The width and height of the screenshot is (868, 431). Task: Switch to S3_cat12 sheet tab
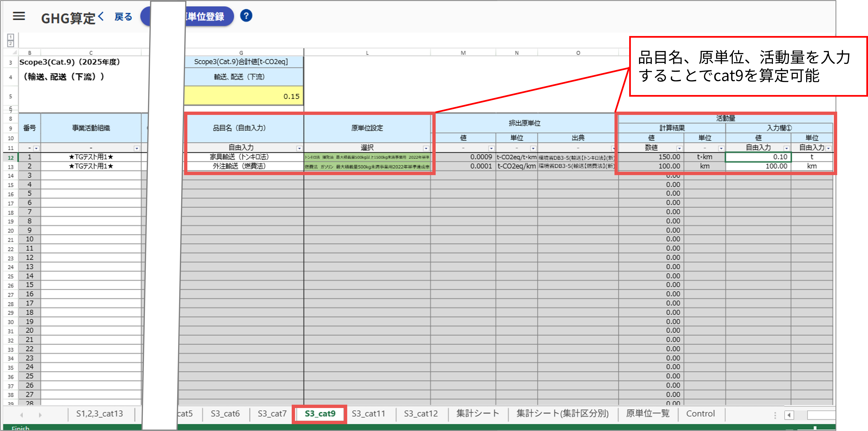click(421, 413)
